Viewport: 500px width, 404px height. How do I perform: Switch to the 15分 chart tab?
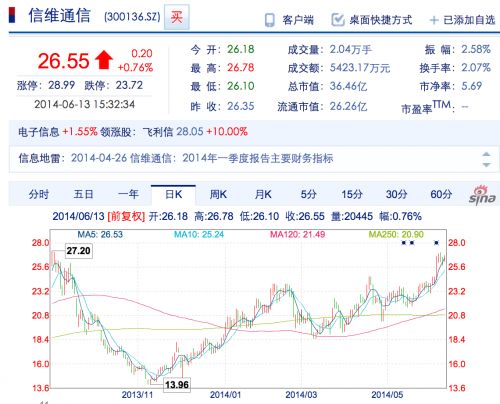pyautogui.click(x=352, y=194)
